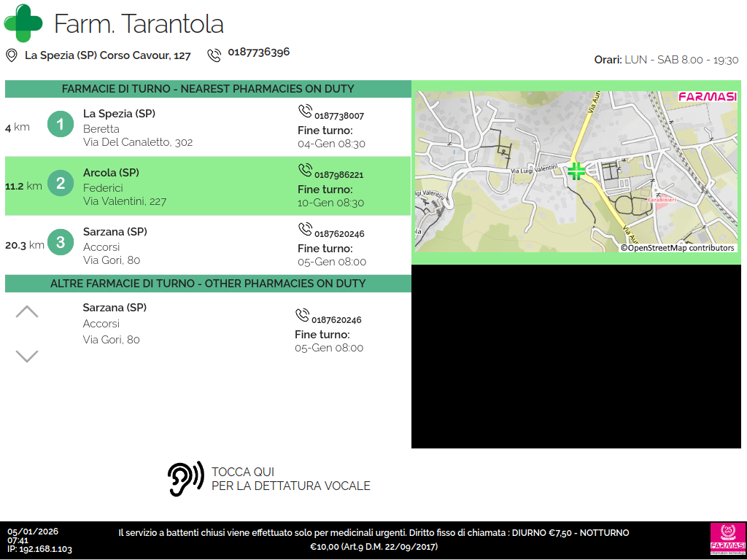The image size is (747, 560).
Task: Click the phone icon beside 0187986221
Action: [305, 170]
